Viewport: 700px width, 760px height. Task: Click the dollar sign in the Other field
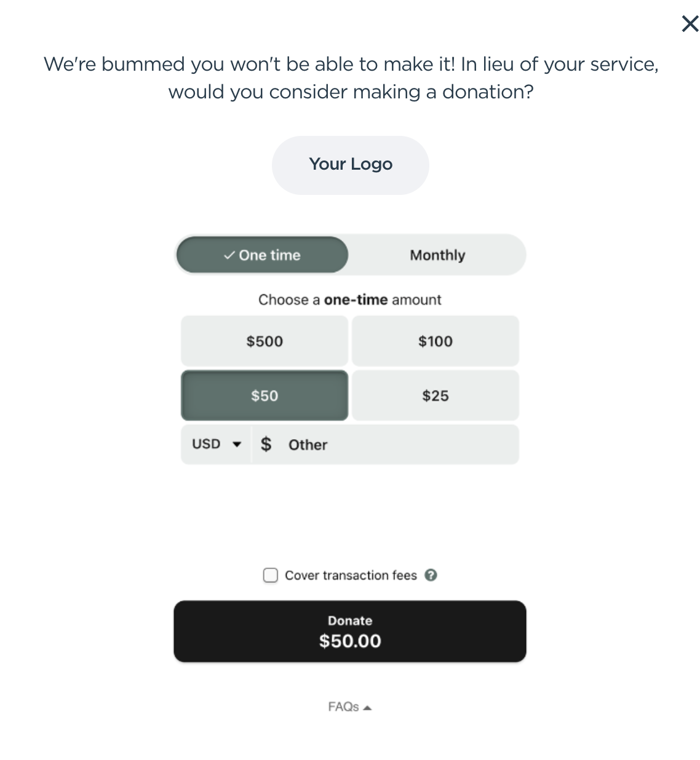(x=266, y=444)
